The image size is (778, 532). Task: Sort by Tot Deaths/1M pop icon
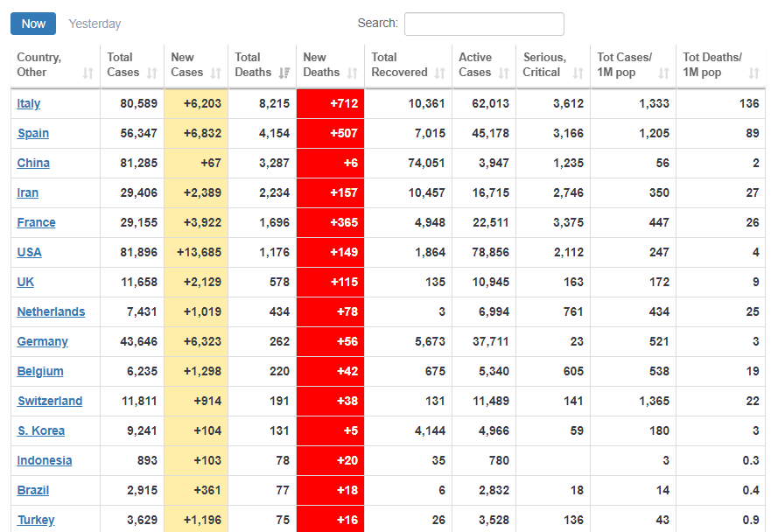[753, 73]
